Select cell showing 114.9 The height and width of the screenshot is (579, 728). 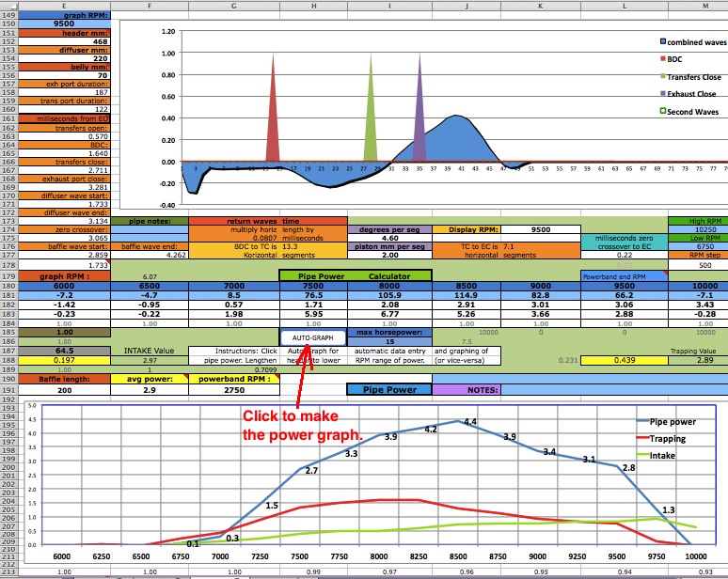tap(467, 295)
